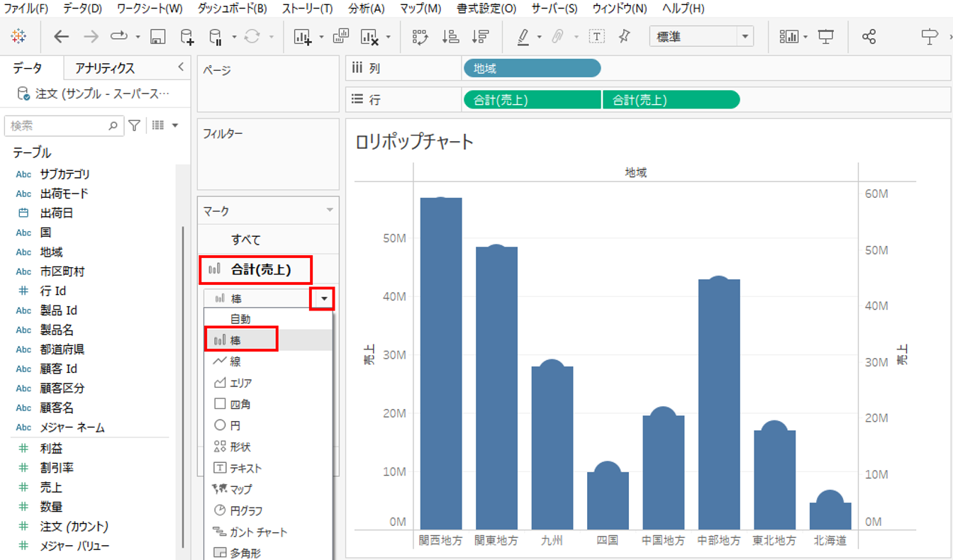Image resolution: width=953 pixels, height=560 pixels.
Task: Click the share workbook icon
Action: [869, 37]
